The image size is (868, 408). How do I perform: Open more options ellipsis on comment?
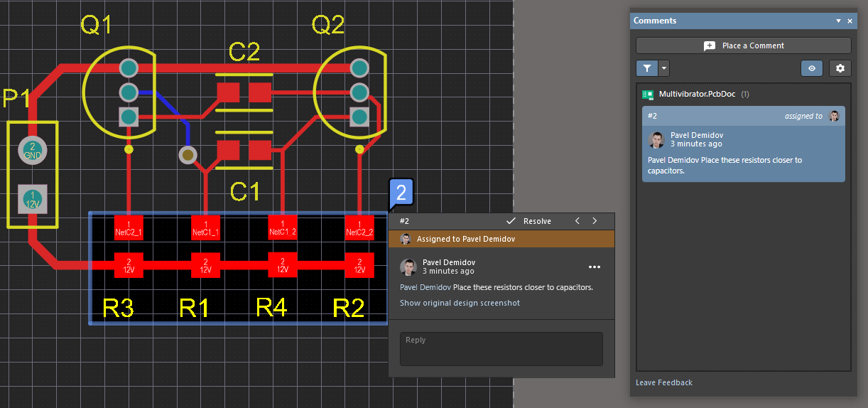click(595, 267)
